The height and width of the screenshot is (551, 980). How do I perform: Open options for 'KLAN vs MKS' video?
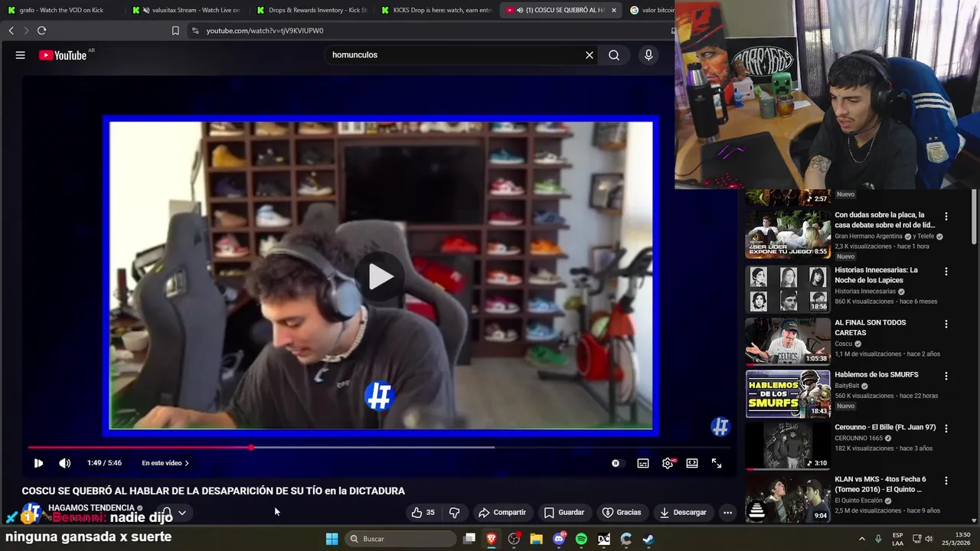click(946, 481)
